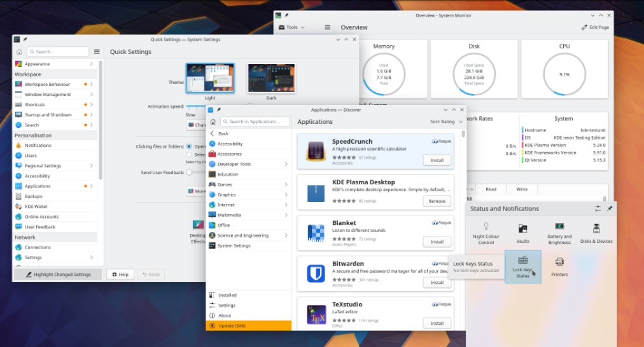Open System Settings hamburger menu
Screen dimensions: 644x347
[x=97, y=51]
